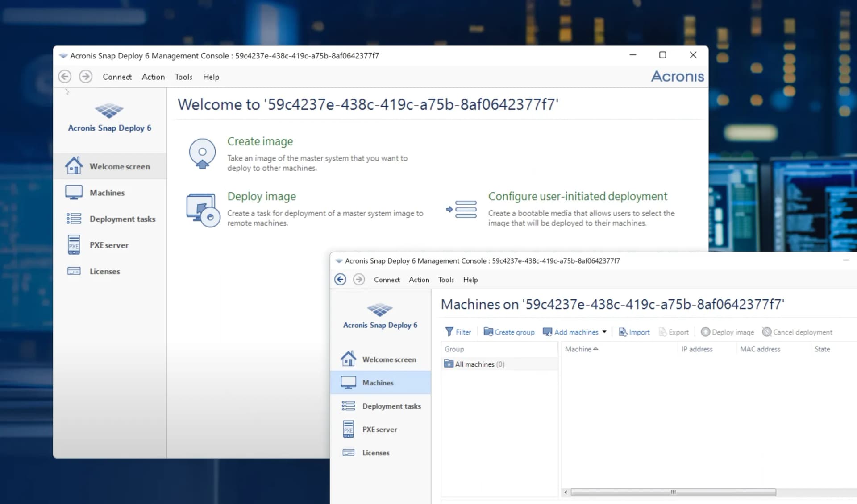Screen dimensions: 857x504
Task: Click the Create image link heading
Action: point(260,141)
